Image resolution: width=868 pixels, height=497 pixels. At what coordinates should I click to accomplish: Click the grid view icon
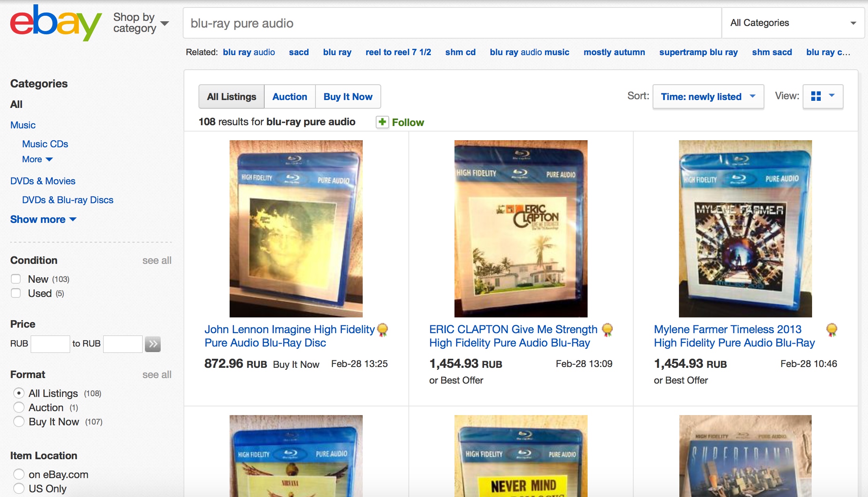point(816,96)
